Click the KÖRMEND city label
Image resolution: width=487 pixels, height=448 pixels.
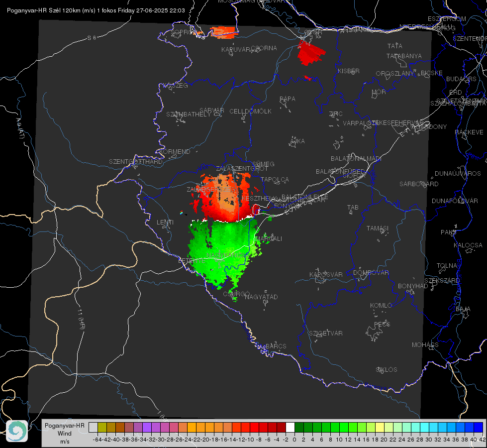[x=175, y=152]
